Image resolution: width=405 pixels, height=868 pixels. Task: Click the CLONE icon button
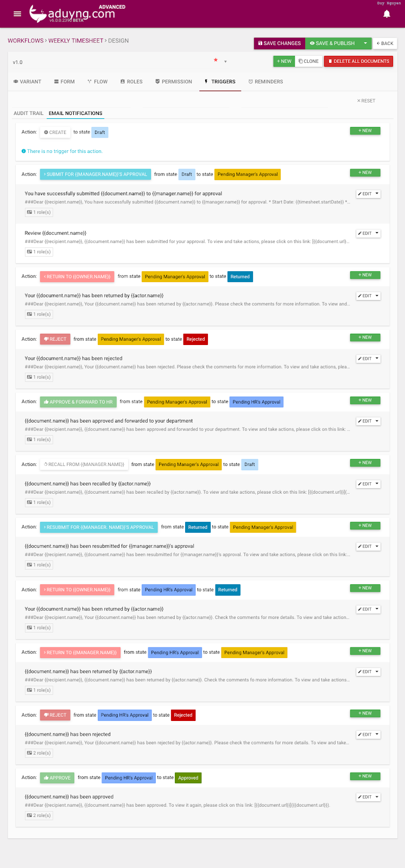pos(301,61)
